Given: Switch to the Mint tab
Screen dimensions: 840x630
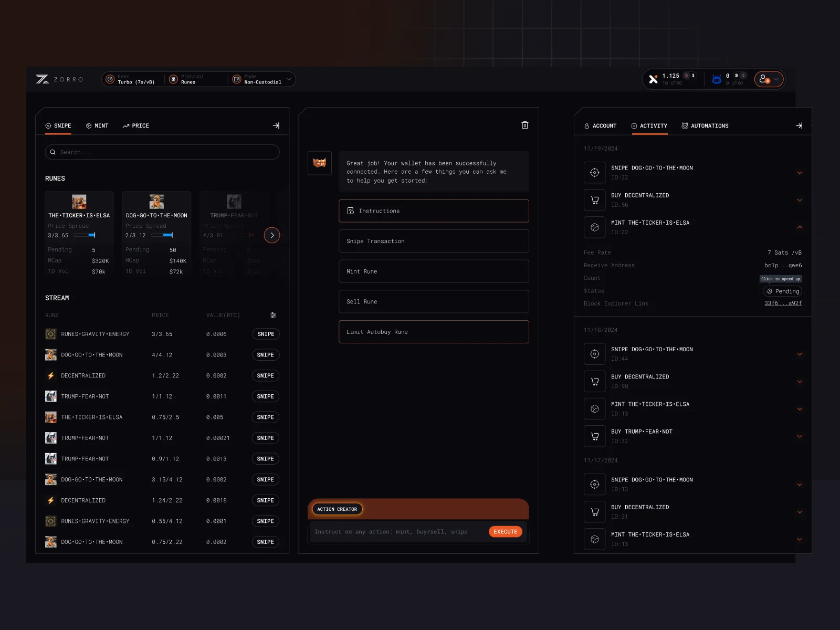Looking at the screenshot, I should (97, 126).
